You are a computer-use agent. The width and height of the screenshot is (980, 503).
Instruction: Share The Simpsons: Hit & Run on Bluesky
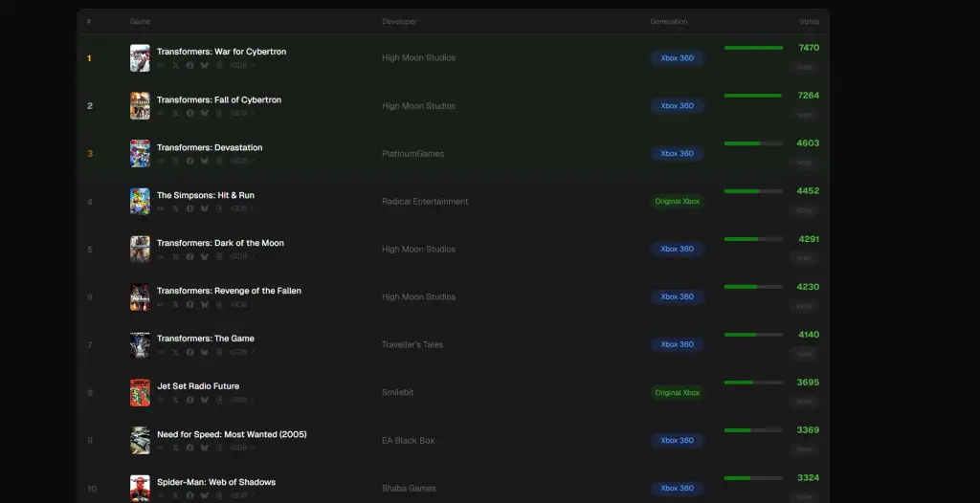pos(205,208)
